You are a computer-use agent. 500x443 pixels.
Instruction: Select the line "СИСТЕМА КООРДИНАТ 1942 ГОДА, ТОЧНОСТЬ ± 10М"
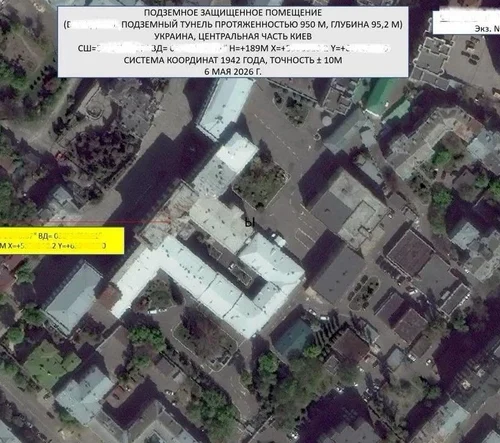tap(233, 60)
